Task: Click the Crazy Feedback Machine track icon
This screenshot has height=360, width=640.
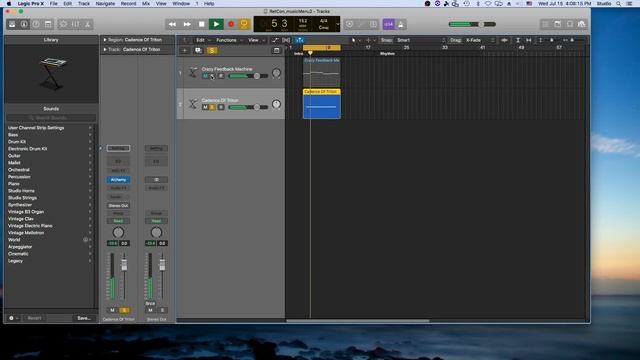Action: pyautogui.click(x=193, y=73)
